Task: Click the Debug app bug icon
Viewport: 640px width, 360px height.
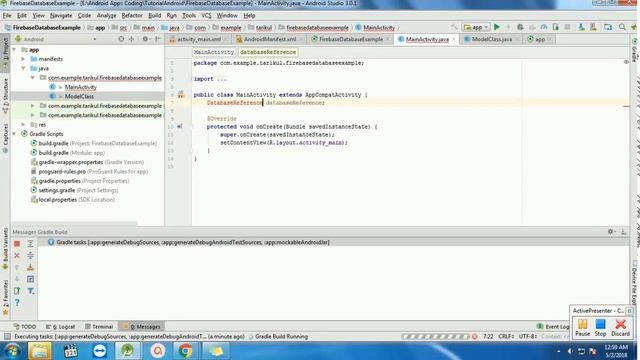Action: point(520,27)
